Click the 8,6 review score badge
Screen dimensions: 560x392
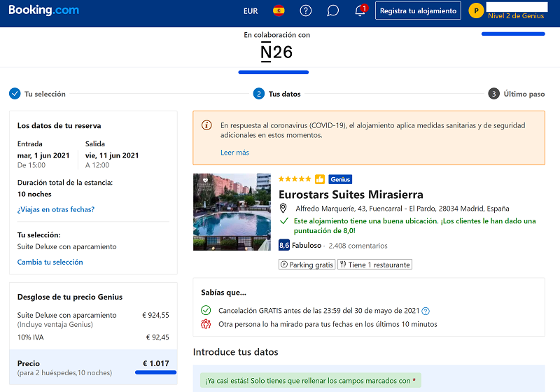[284, 245]
